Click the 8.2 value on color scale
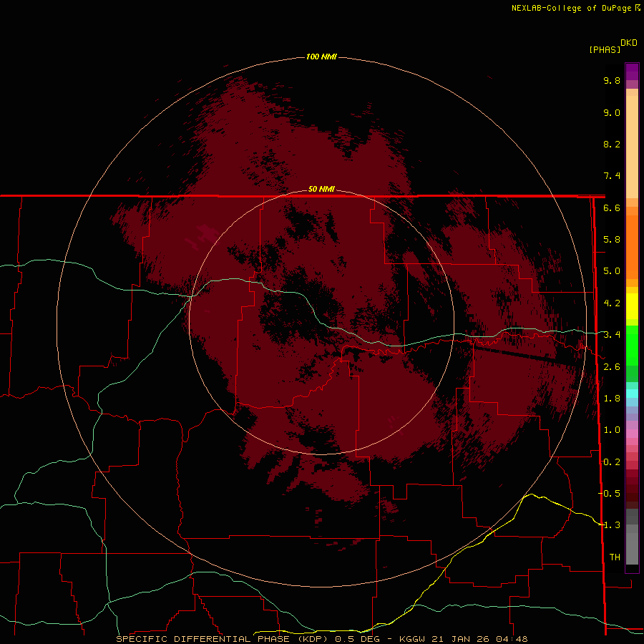 point(612,144)
